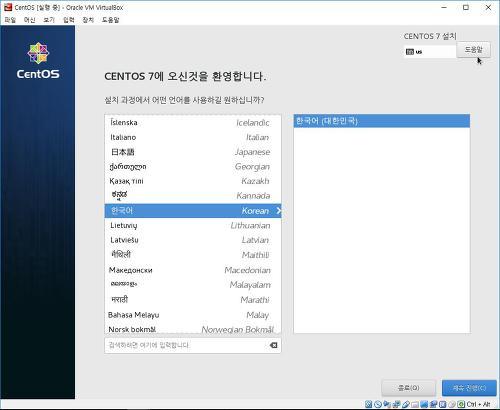Click the USB devices status icon

pyautogui.click(x=406, y=404)
